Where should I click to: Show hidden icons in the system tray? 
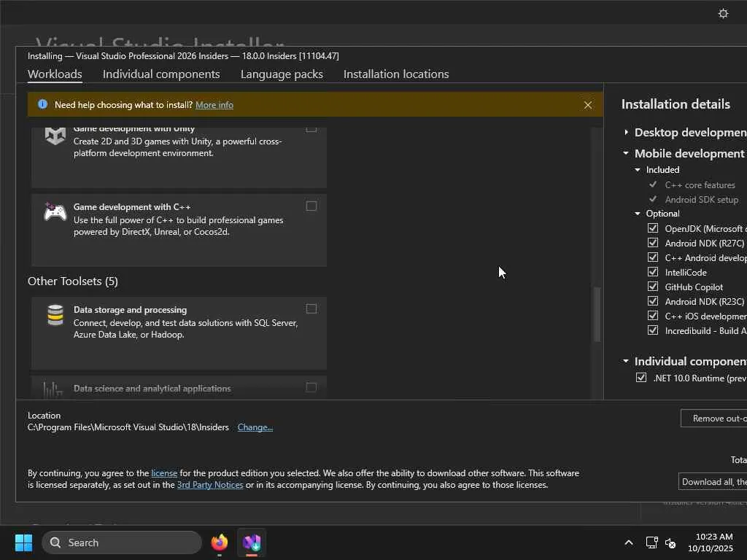pos(628,542)
